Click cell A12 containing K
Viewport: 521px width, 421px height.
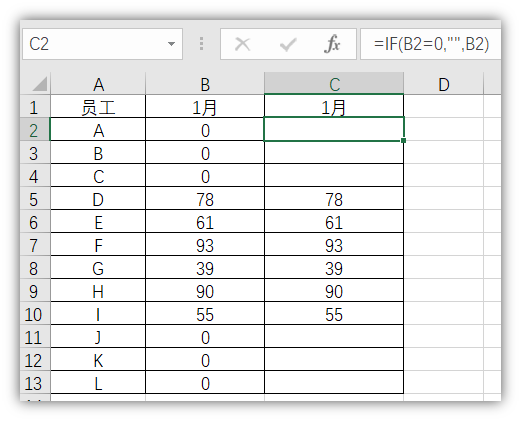98,360
